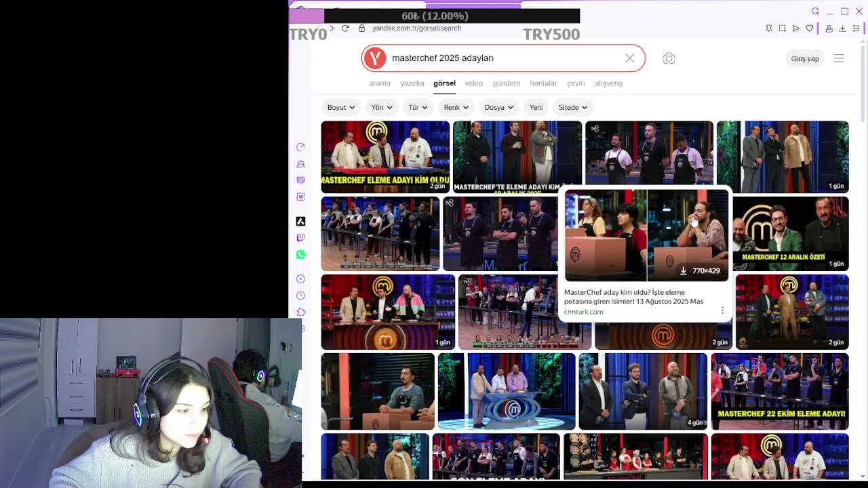This screenshot has height=488, width=868.
Task: Open 'MASTERCHEF 22 EKİM ELEME ADAYI' thumbnail
Action: pos(780,392)
